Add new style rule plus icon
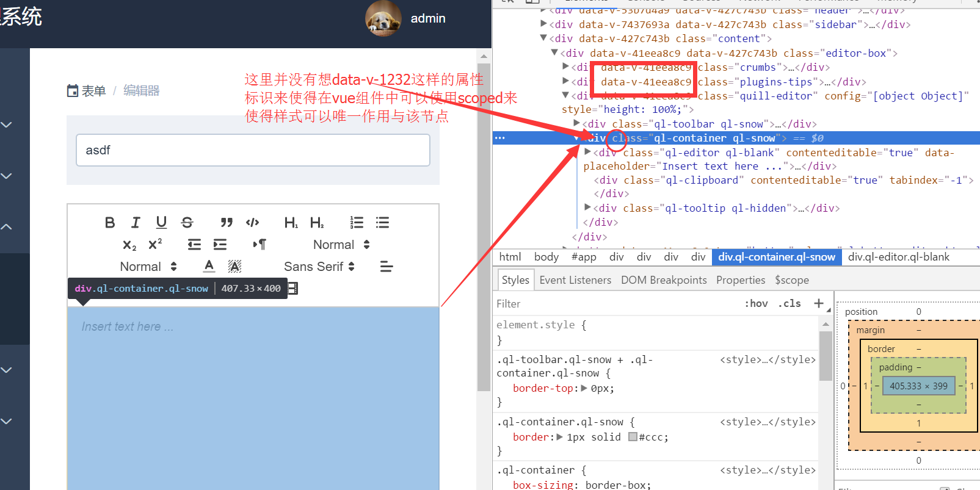Viewport: 980px width, 490px height. [819, 303]
